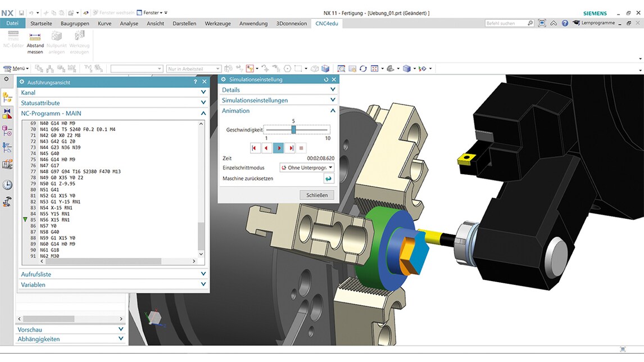This screenshot has height=362, width=644.
Task: Click the settings gear above sidebar
Action: coord(6,79)
